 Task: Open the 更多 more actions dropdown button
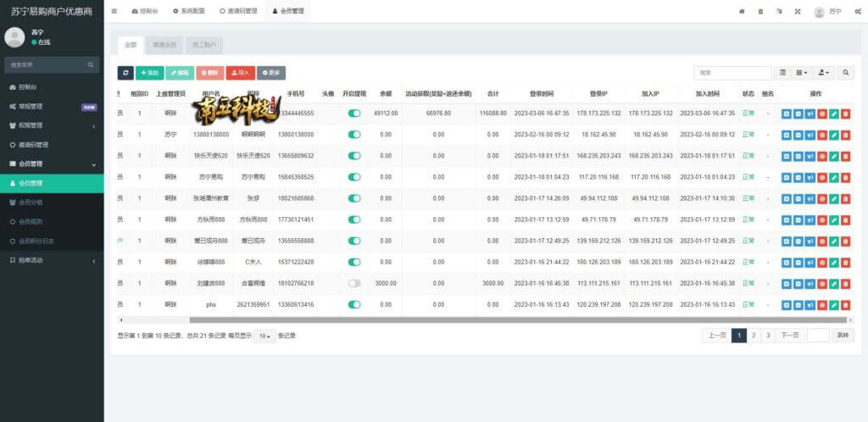[x=271, y=73]
